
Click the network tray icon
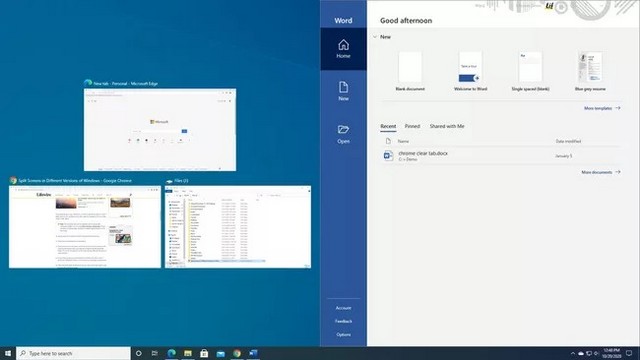pos(589,353)
